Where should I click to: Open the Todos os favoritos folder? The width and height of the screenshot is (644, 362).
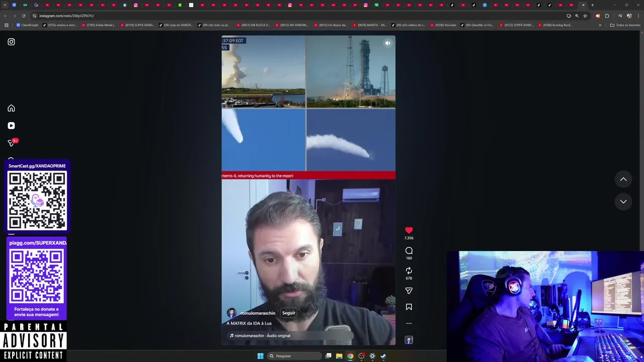coord(625,25)
